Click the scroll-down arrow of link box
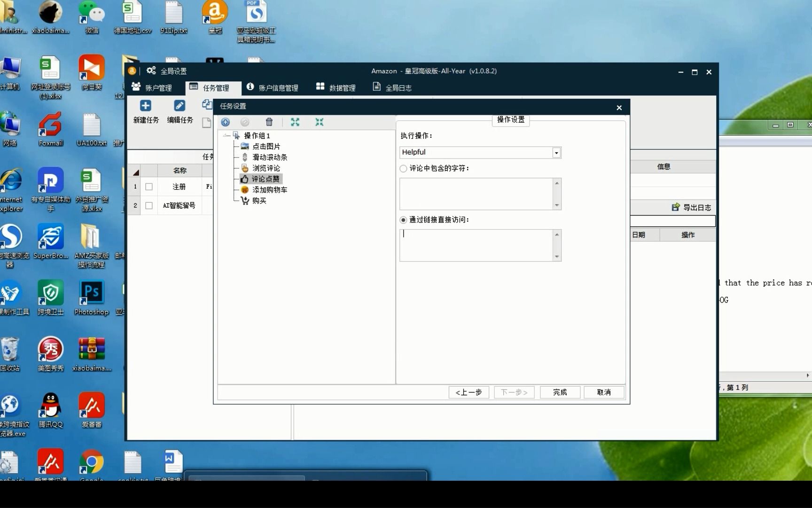The height and width of the screenshot is (508, 812). tap(557, 257)
